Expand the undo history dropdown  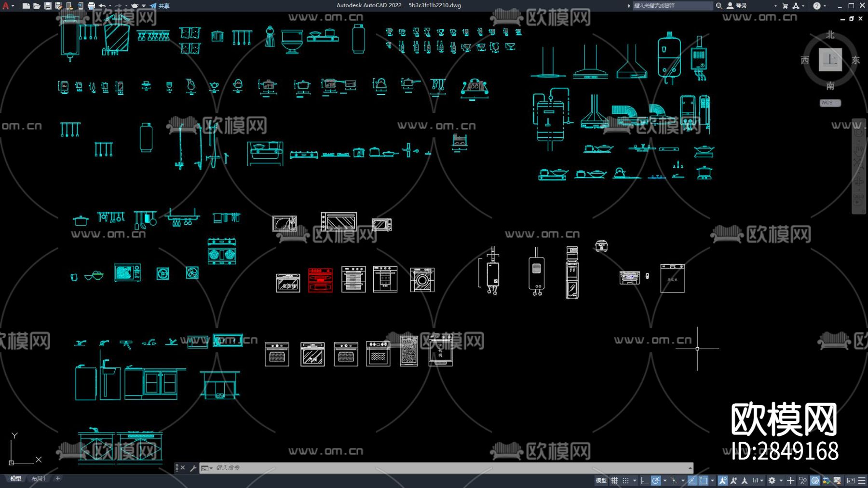pos(110,6)
